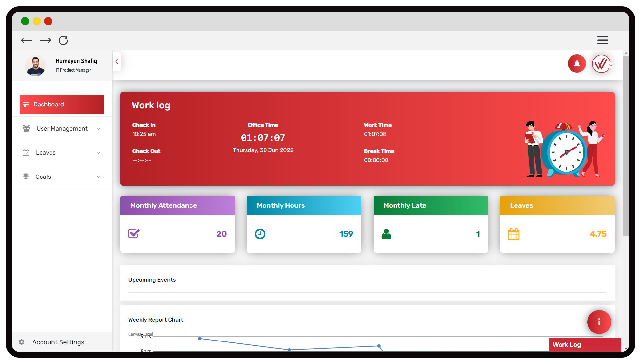This screenshot has width=641, height=364.
Task: Click the Goals trophy icon
Action: [x=26, y=177]
